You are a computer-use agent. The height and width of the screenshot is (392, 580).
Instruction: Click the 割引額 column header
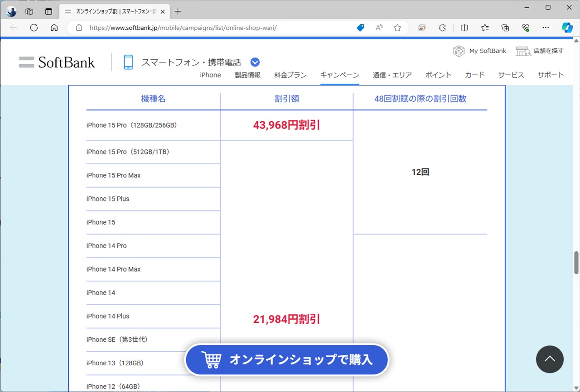pyautogui.click(x=287, y=99)
